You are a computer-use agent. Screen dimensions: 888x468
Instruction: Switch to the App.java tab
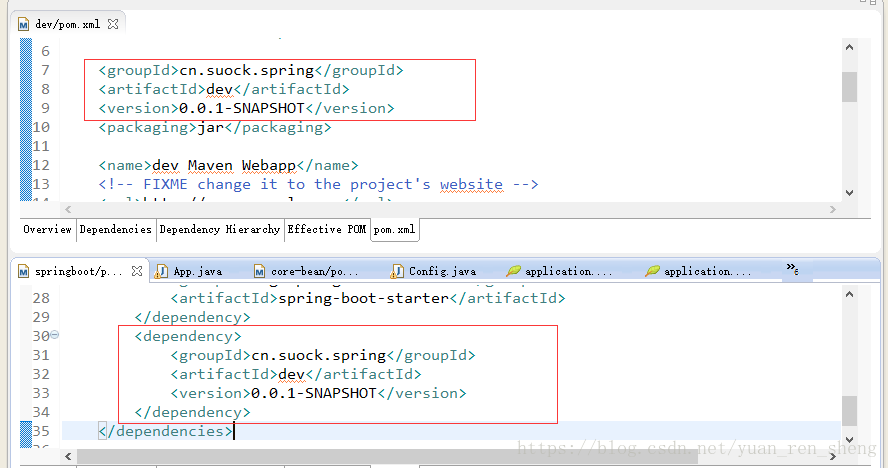pos(198,271)
